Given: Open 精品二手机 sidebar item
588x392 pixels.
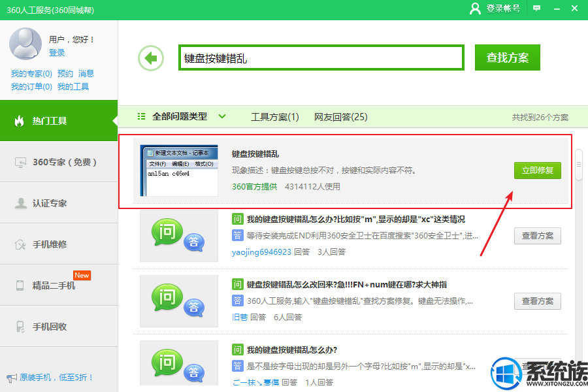Looking at the screenshot, I should click(59, 286).
